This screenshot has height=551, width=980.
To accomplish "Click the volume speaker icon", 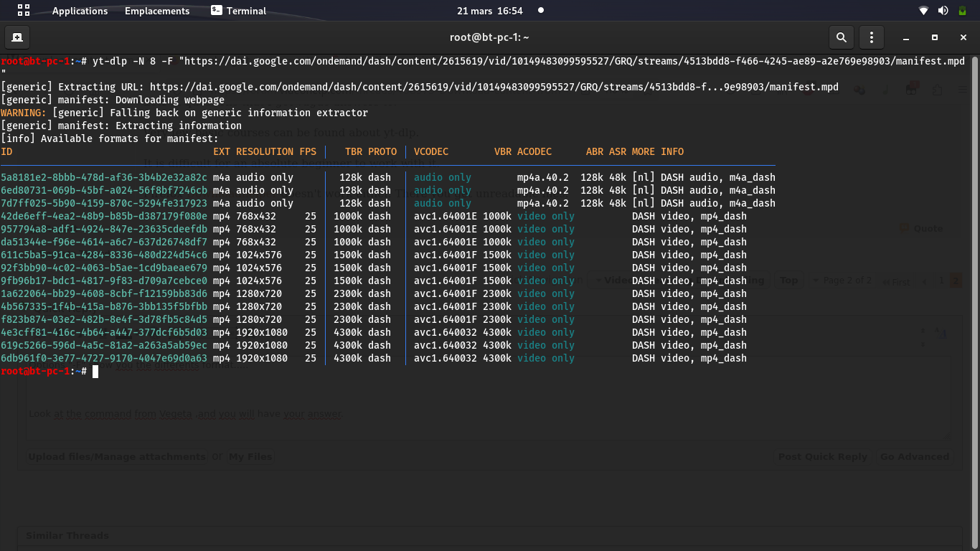I will click(943, 11).
